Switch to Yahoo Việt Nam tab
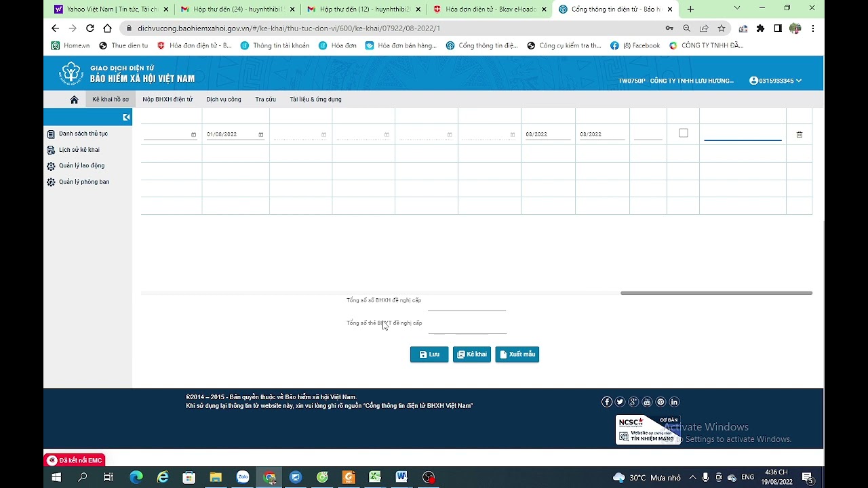The width and height of the screenshot is (868, 488). pos(111,9)
